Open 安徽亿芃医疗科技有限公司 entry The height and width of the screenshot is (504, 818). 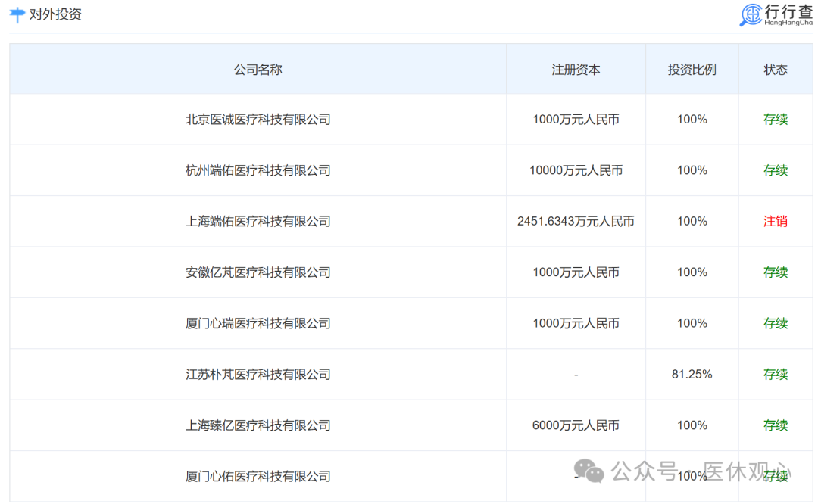tap(258, 272)
